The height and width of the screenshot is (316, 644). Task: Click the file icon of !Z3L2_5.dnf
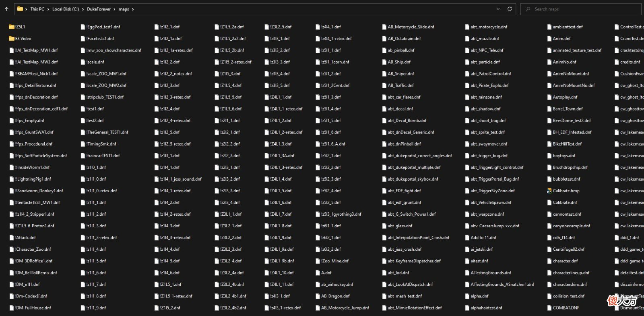pos(267,27)
